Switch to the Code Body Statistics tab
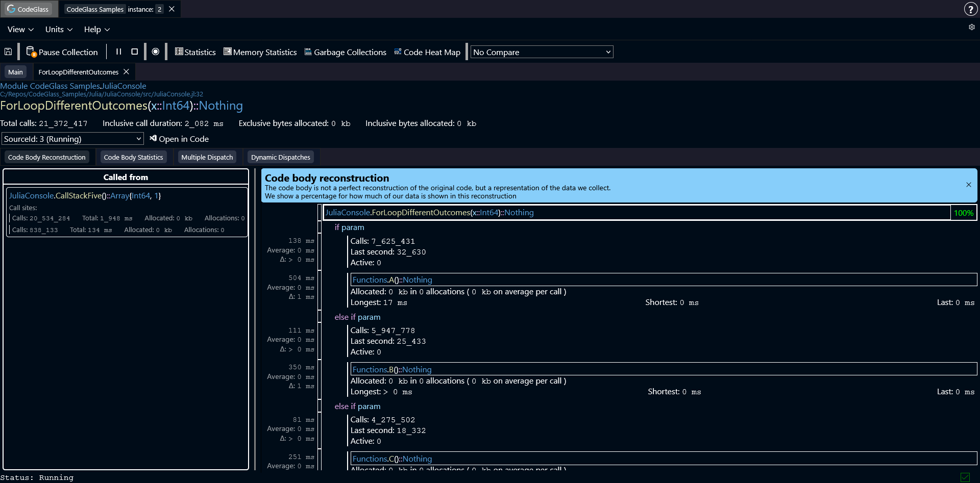Viewport: 980px width, 483px height. 133,157
